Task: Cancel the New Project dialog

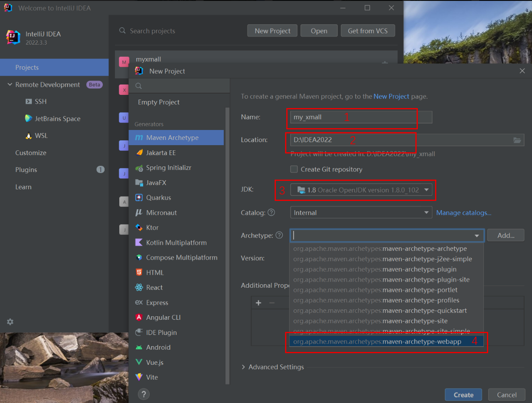Action: [507, 395]
